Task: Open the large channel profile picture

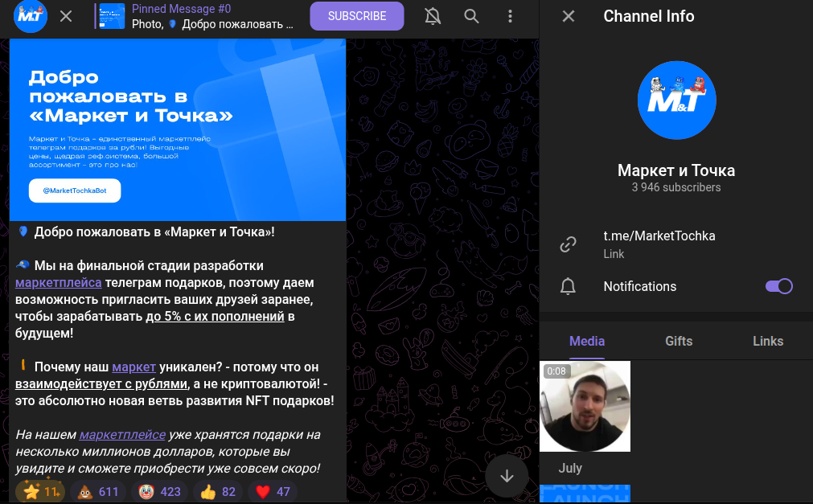Action: point(675,100)
